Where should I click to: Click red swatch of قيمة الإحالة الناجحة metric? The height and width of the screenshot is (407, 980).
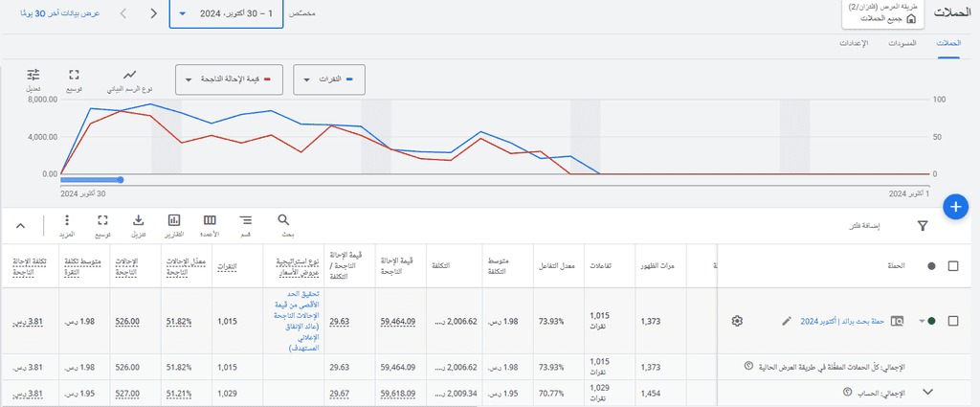(x=268, y=80)
